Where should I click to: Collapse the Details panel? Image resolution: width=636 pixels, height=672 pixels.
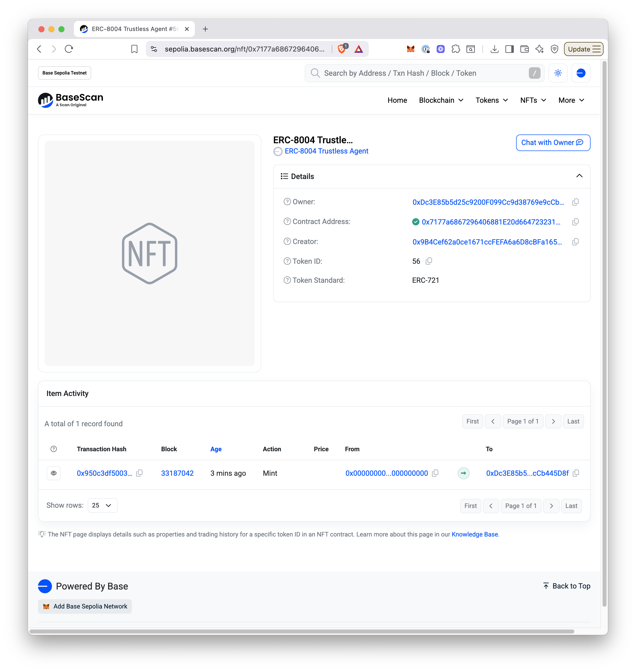coord(579,176)
